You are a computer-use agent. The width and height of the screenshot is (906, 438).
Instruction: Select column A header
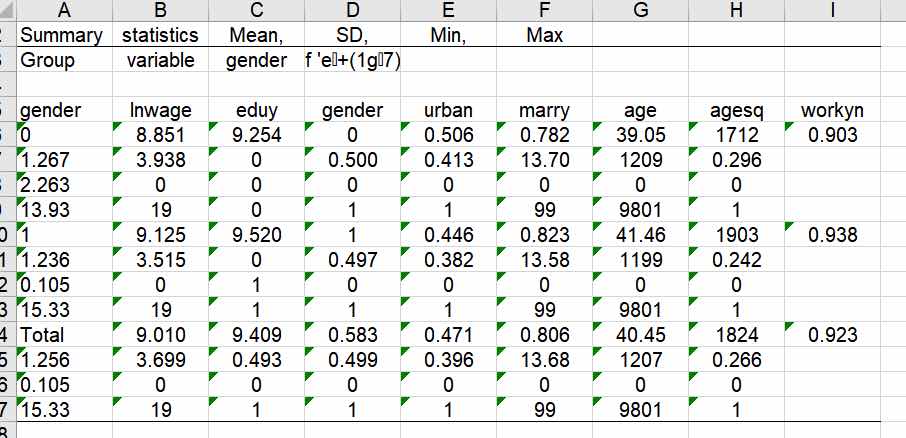[x=65, y=10]
